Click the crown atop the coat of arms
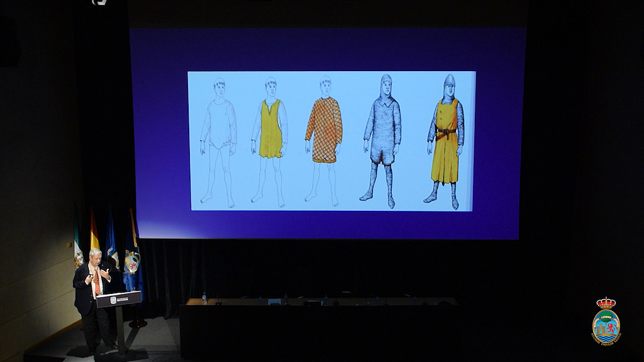This screenshot has height=362, width=644. click(x=606, y=303)
